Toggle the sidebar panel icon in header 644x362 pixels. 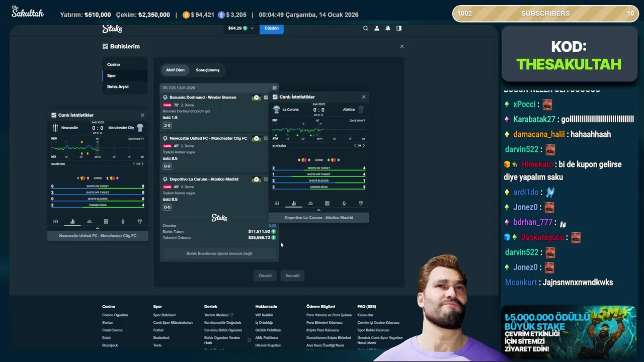[x=399, y=28]
